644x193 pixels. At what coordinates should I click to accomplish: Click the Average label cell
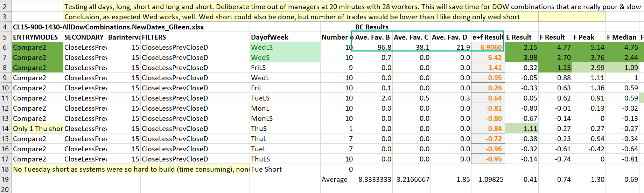click(334, 179)
